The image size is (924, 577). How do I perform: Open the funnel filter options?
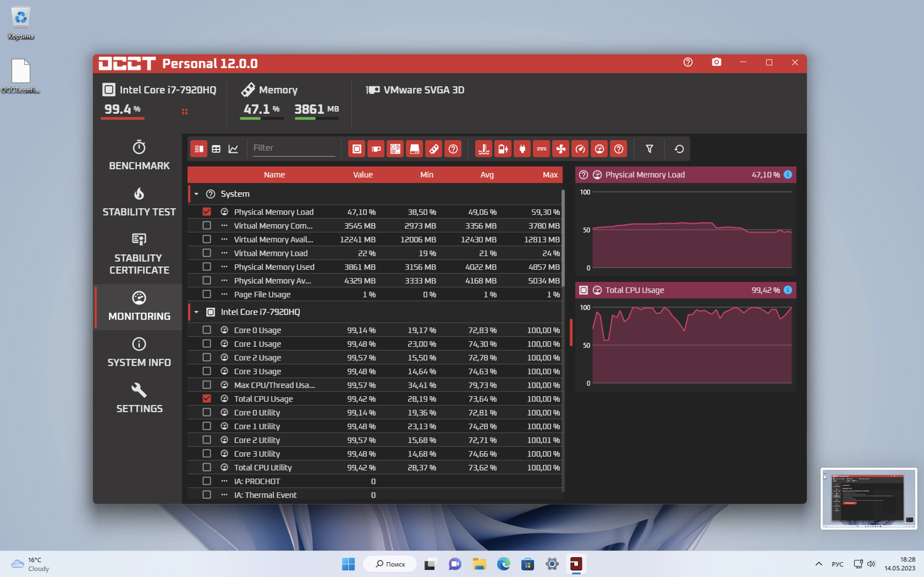point(649,149)
